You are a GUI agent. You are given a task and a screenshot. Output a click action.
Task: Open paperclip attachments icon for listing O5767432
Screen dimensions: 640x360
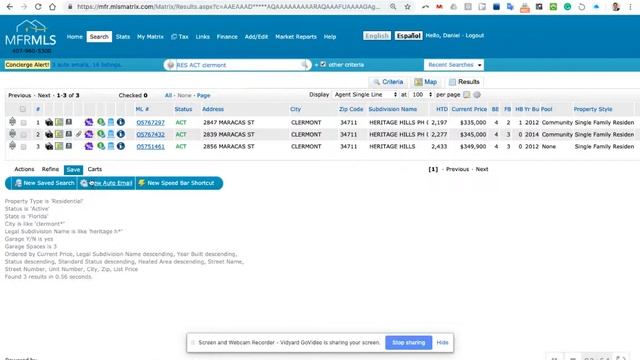79,134
